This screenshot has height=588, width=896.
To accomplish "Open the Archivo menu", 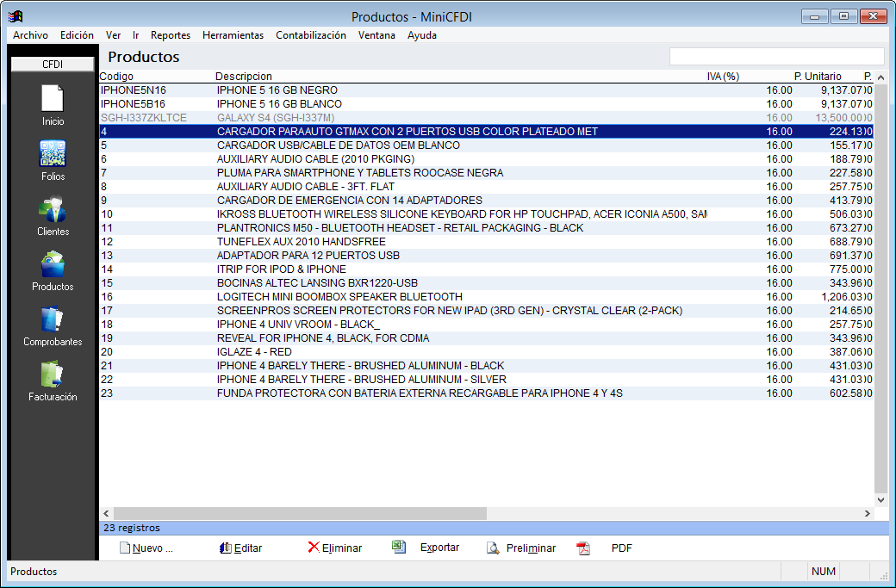I will point(31,34).
